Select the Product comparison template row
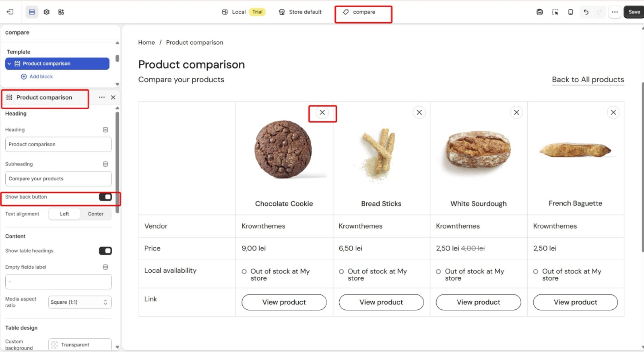Viewport: 644px width, 352px height. pyautogui.click(x=57, y=64)
